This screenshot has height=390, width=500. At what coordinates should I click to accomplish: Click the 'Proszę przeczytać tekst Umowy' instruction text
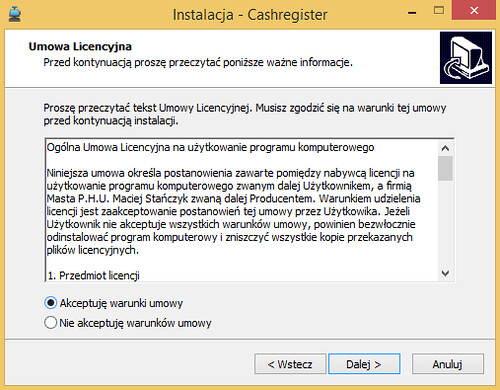click(244, 114)
